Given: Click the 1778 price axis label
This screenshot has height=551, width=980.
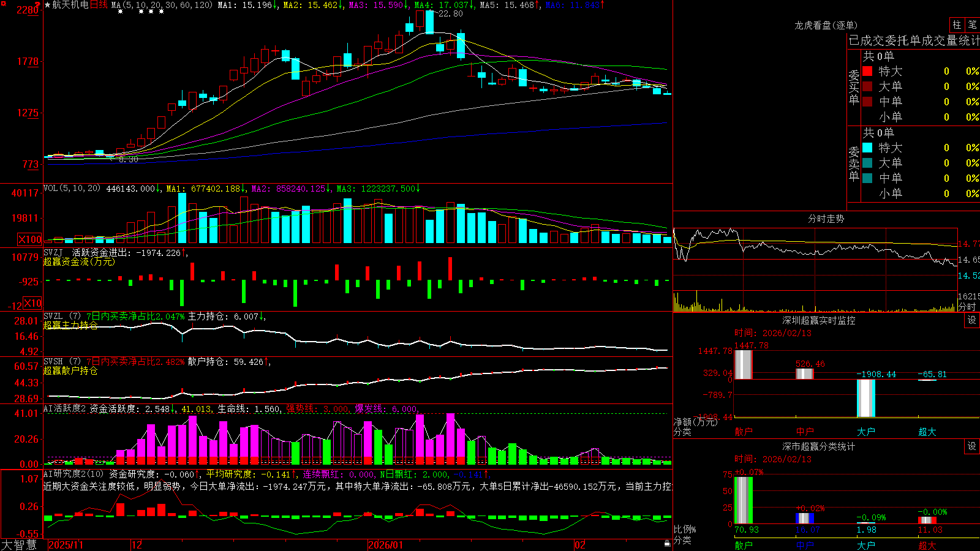Looking at the screenshot, I should tap(28, 61).
